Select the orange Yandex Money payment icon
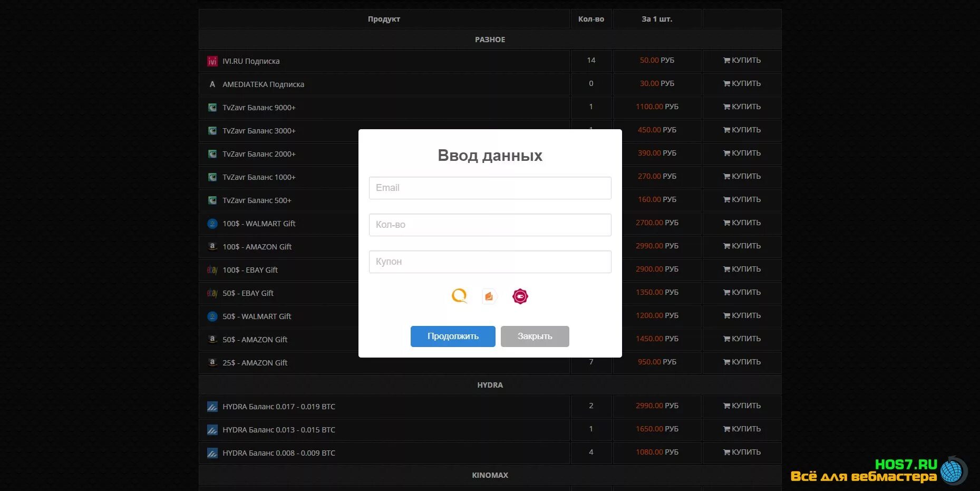 click(x=489, y=296)
